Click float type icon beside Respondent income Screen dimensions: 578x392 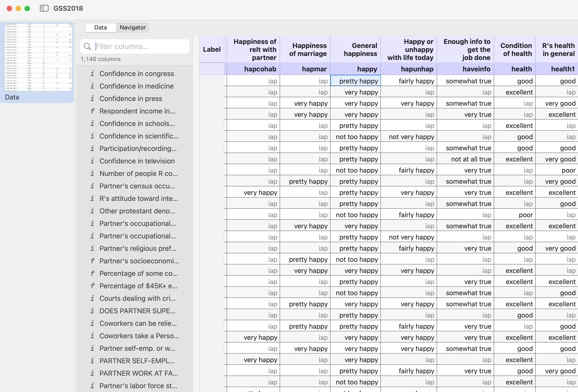(x=92, y=111)
